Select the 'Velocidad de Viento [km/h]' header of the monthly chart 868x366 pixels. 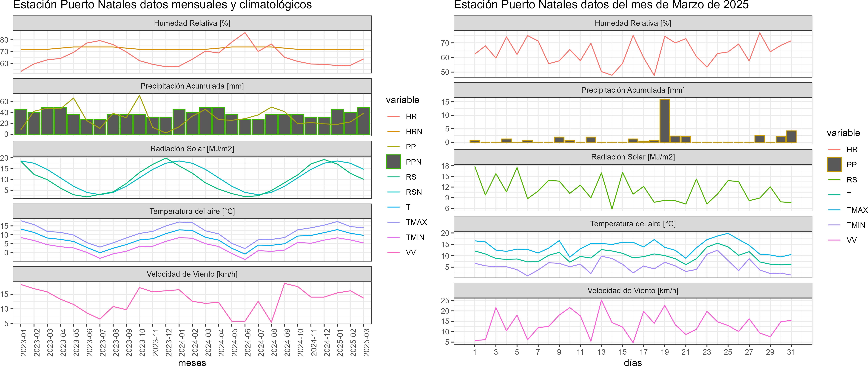tap(192, 274)
